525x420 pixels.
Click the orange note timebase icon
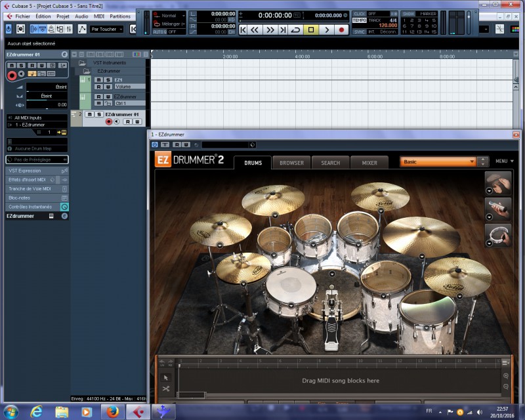click(x=32, y=73)
